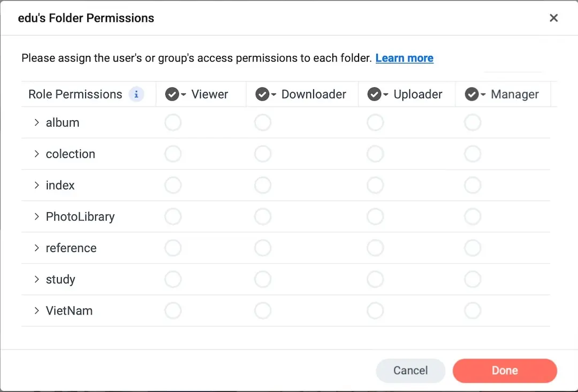Open the Uploader column checkmark dropdown

coord(378,95)
